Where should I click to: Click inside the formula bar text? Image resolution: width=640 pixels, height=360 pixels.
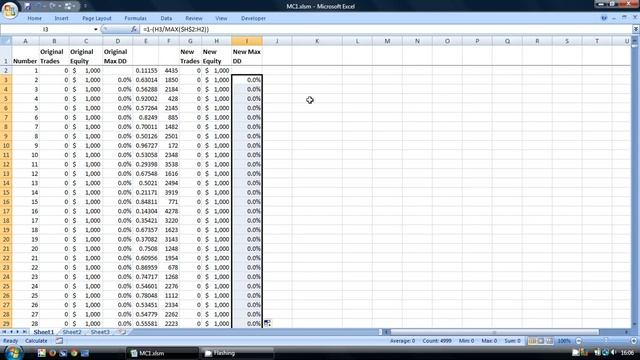point(386,29)
